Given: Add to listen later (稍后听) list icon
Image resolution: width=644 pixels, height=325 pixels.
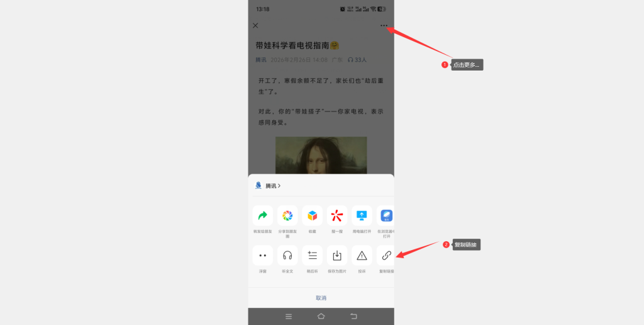Looking at the screenshot, I should pos(312,256).
